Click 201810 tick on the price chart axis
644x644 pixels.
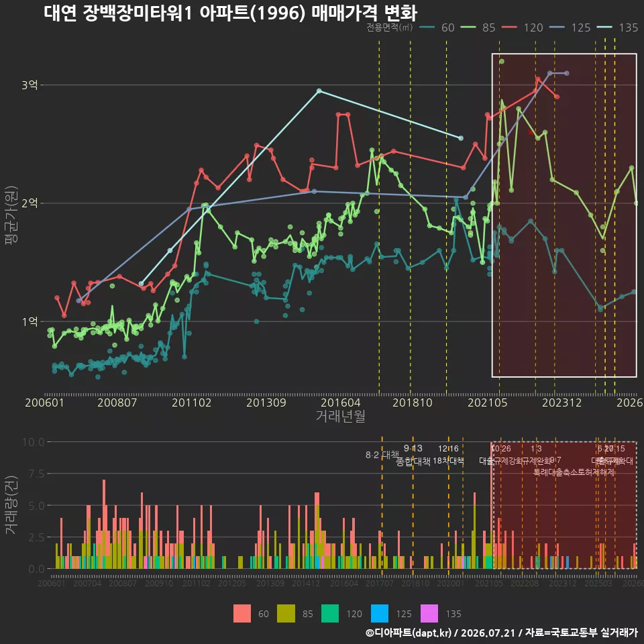[x=413, y=402]
